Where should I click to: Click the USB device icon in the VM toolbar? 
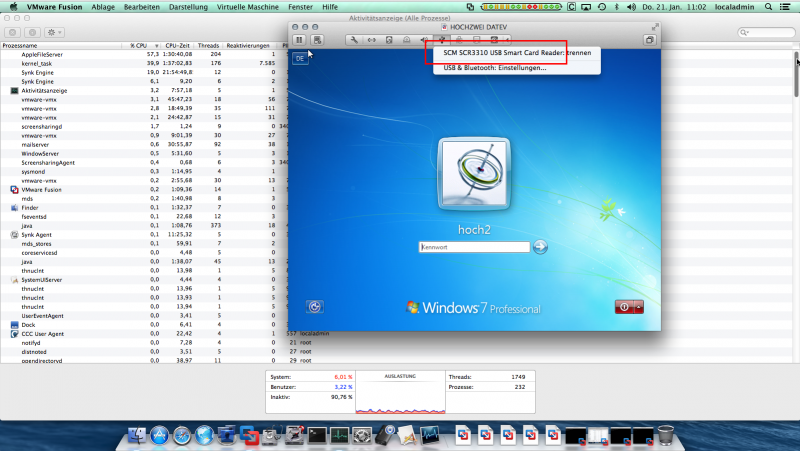coord(441,40)
